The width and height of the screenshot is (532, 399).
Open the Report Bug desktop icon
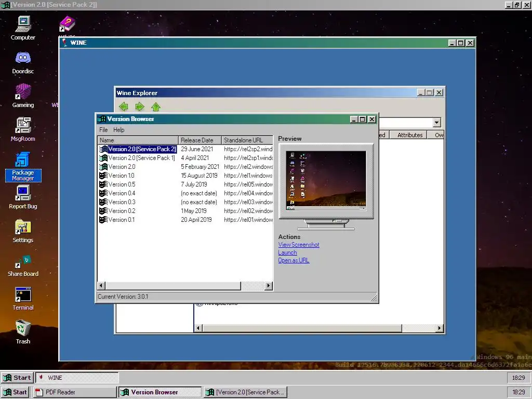pyautogui.click(x=23, y=197)
